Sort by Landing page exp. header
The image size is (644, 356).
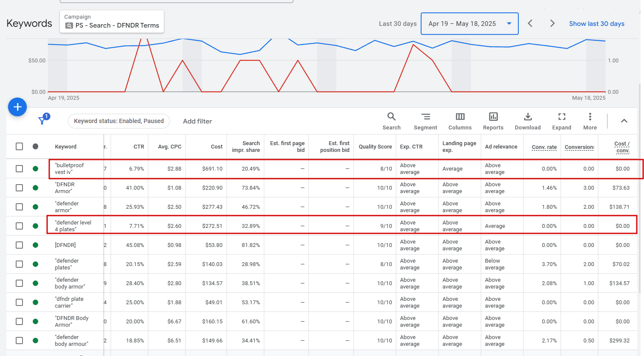point(459,147)
